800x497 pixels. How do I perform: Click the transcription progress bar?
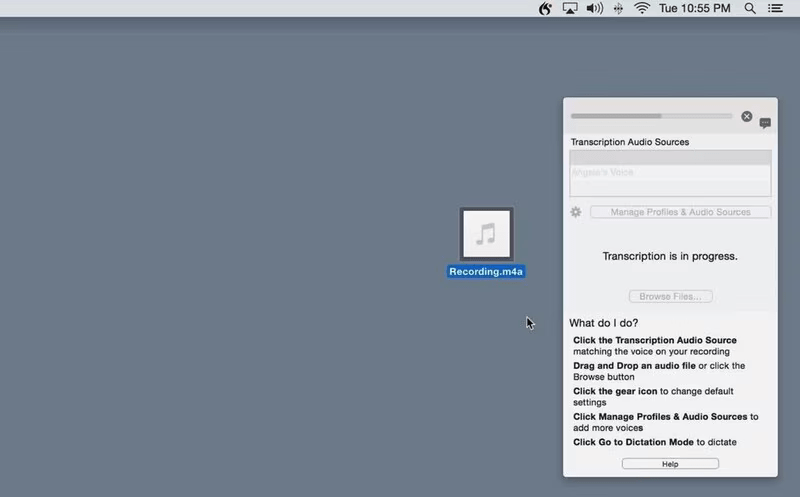click(651, 116)
